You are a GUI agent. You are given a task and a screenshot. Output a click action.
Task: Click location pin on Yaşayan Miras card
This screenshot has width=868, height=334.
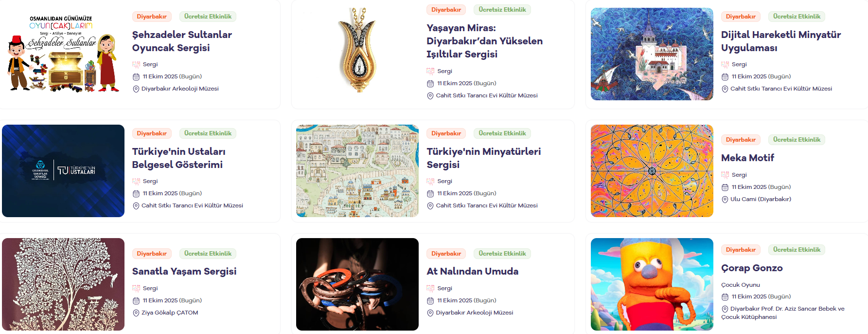(x=430, y=96)
